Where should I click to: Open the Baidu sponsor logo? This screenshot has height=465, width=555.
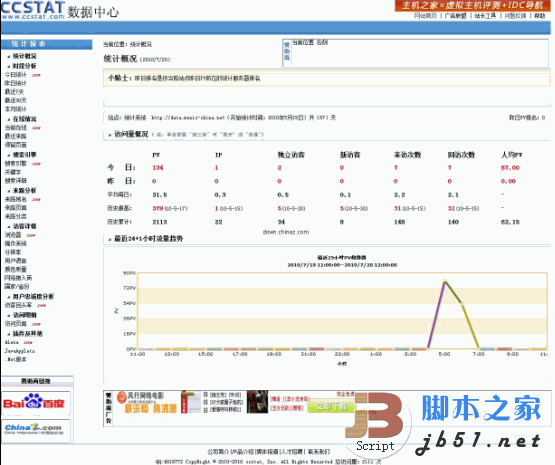tap(34, 403)
